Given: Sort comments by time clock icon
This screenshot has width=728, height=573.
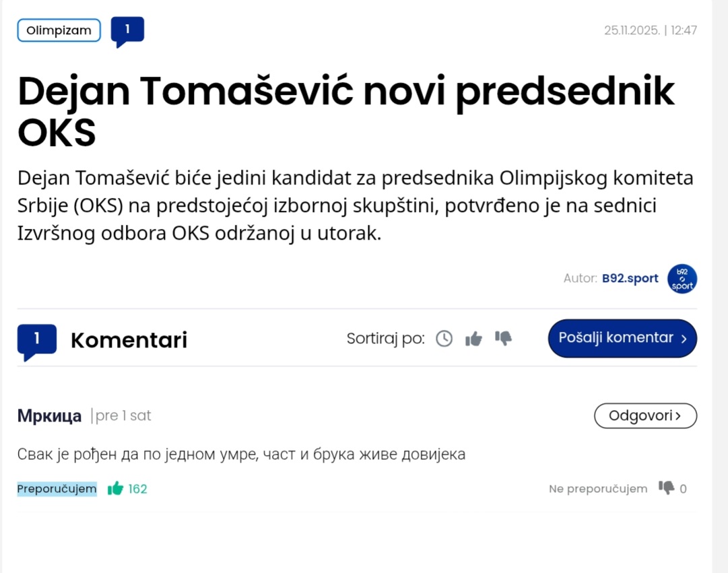Looking at the screenshot, I should pos(444,339).
